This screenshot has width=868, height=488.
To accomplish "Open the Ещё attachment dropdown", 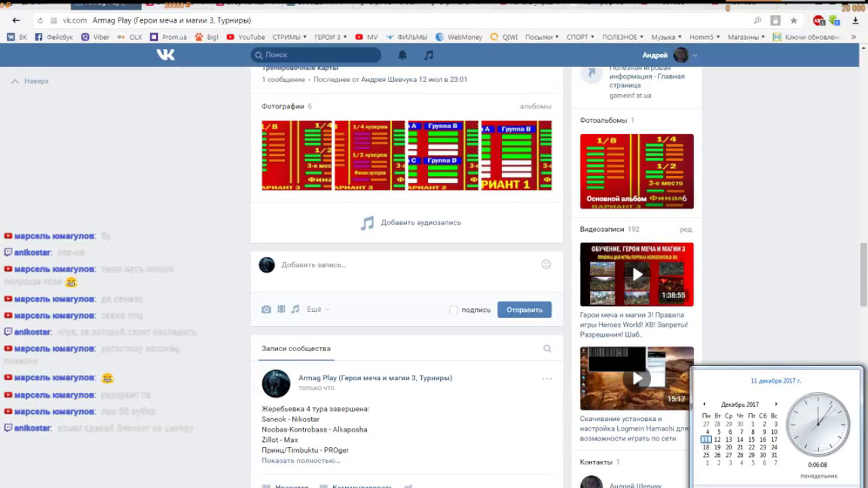I will tap(318, 309).
